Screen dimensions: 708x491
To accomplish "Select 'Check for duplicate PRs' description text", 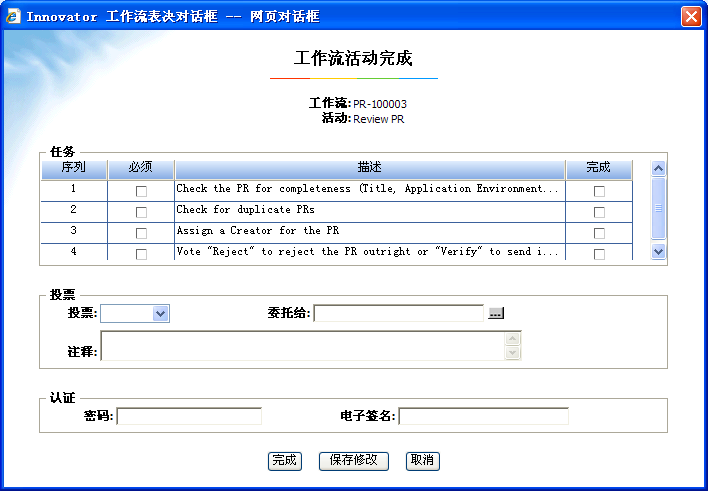I will 245,210.
